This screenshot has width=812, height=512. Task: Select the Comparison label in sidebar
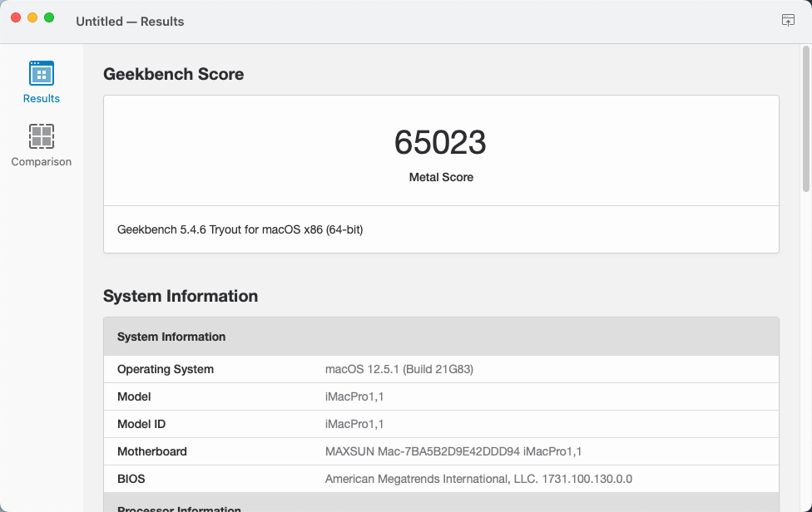[42, 161]
